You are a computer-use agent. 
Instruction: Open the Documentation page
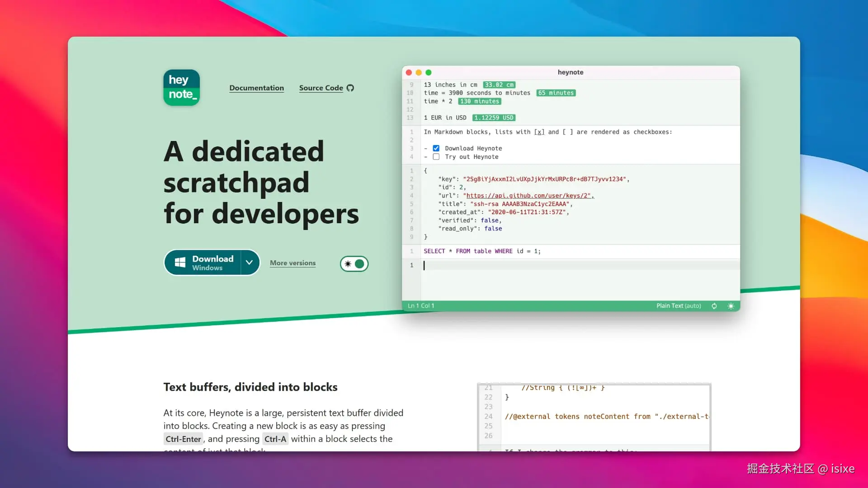click(256, 88)
